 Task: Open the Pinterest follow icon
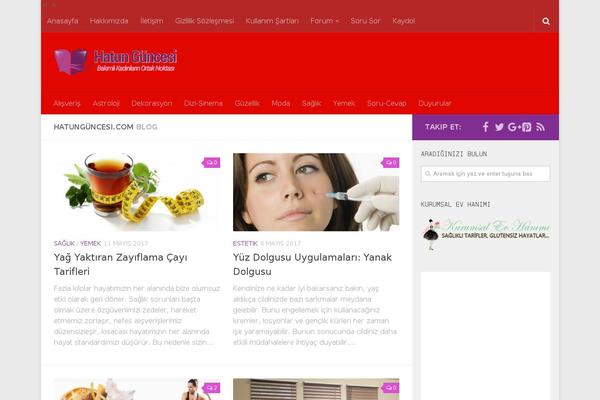coord(527,127)
